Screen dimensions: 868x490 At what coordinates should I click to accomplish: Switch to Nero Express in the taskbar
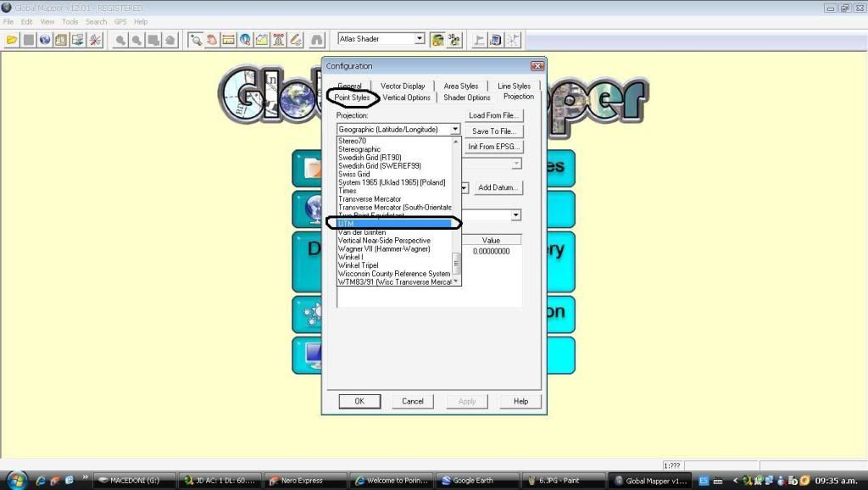coord(305,481)
